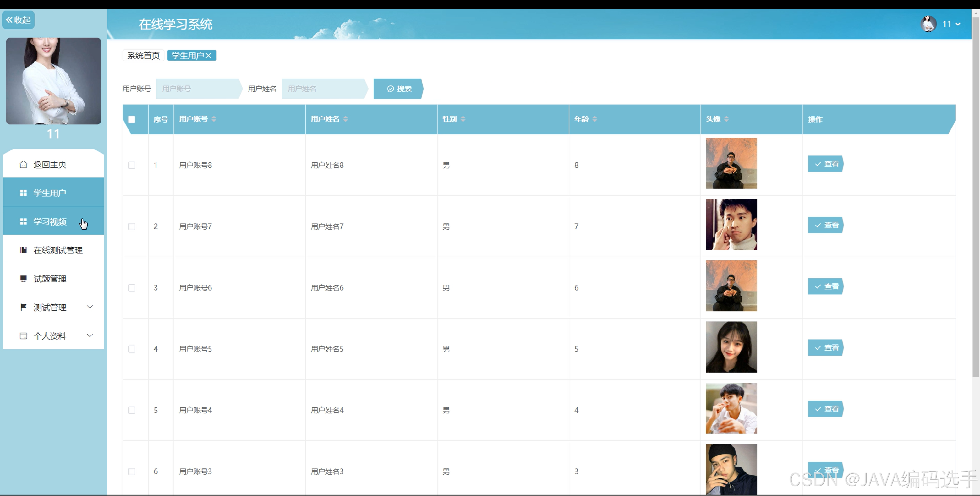The width and height of the screenshot is (980, 496).
Task: Click the flag icon beside 测试管理
Action: [23, 307]
